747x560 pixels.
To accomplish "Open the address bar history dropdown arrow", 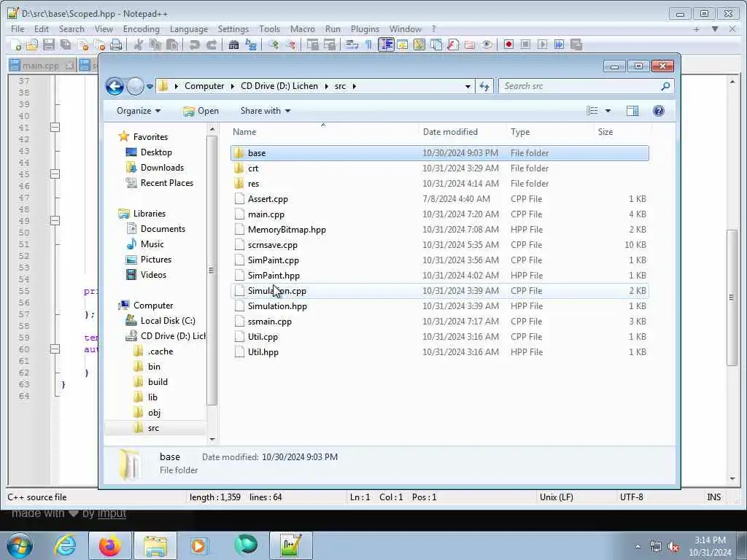I will point(468,87).
